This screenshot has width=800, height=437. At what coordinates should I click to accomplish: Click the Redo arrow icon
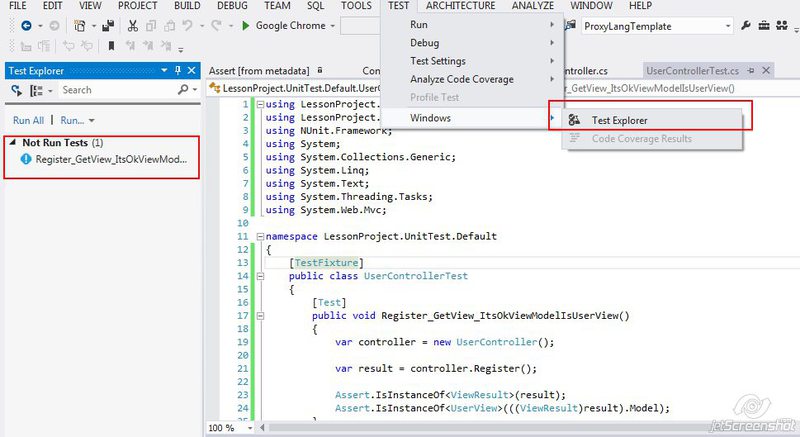coord(217,25)
